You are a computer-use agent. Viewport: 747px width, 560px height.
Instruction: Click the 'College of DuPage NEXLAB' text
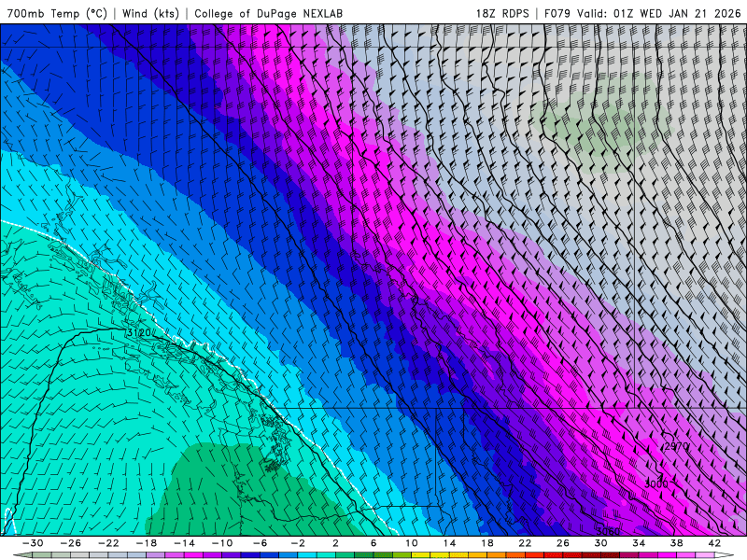268,13
